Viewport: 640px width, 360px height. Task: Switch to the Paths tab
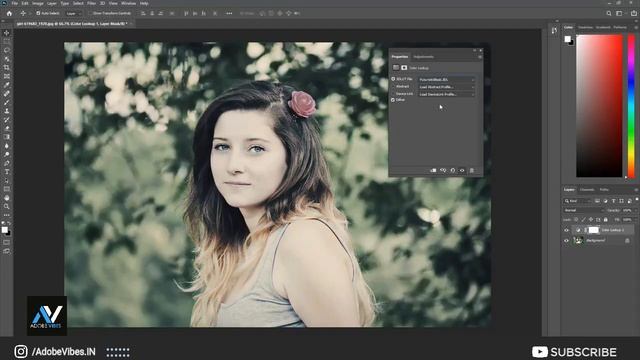[604, 190]
